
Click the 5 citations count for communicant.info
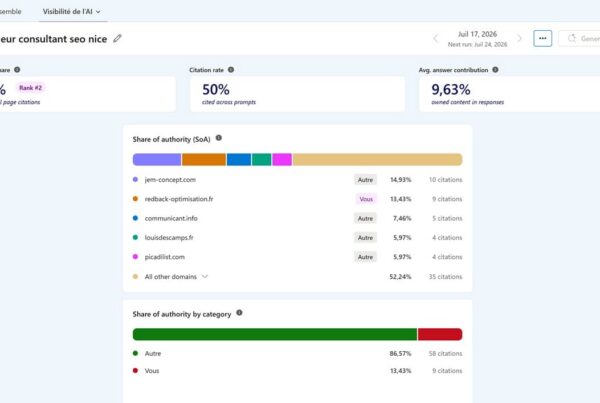tap(447, 218)
